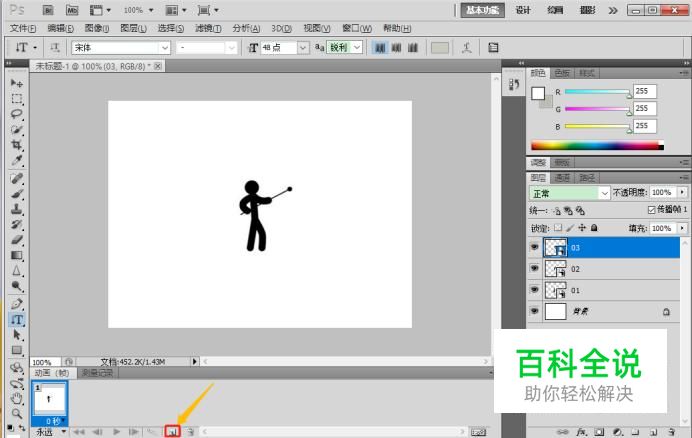Click the duplicate selected frame icon
Viewport: 692px width, 438px height.
(x=172, y=431)
